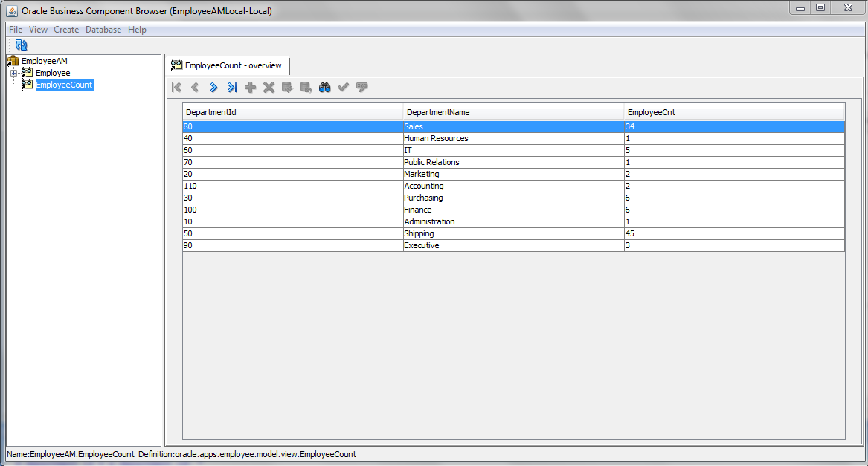
Task: Advance to the next record
Action: (213, 87)
